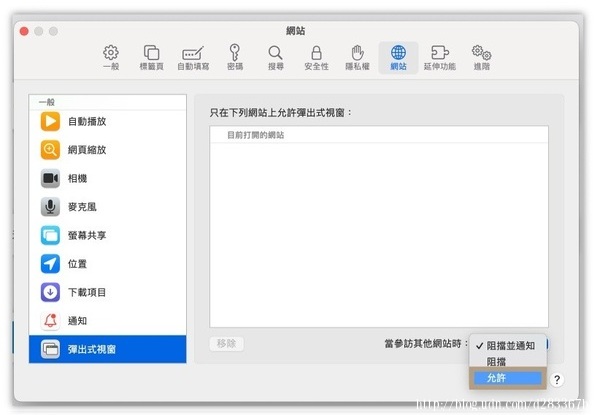Click the 目前打開的網站 list header
The width and height of the screenshot is (600, 415).
pyautogui.click(x=379, y=135)
